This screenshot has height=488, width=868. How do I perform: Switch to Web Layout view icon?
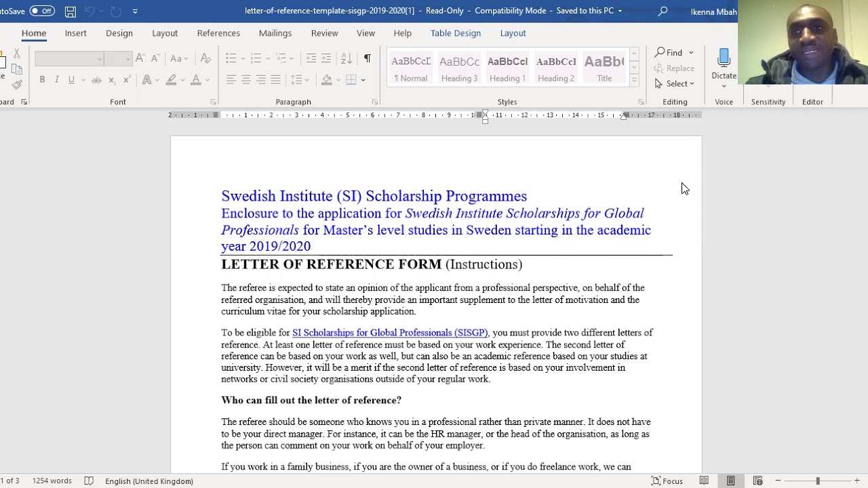point(757,481)
